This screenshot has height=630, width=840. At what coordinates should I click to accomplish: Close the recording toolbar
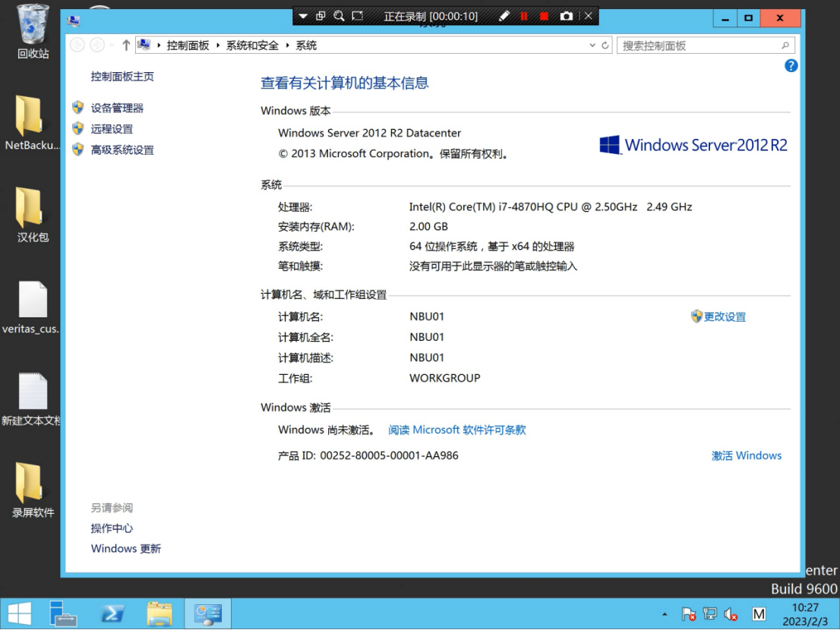click(x=588, y=16)
